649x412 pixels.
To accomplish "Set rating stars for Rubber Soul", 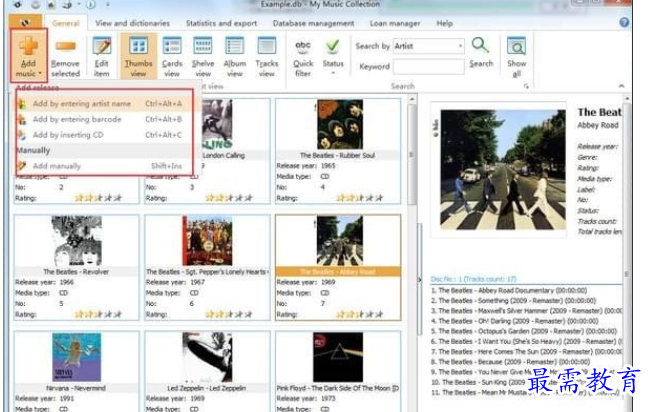I will coord(359,198).
